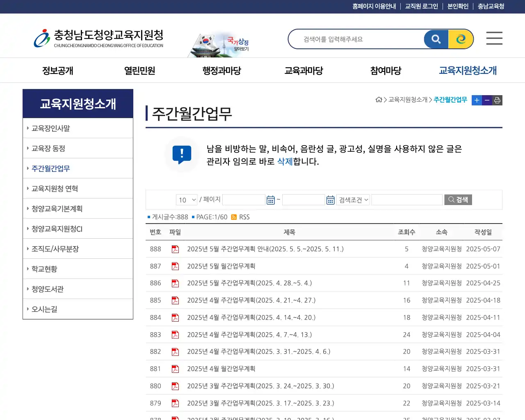Click 교육지원청소개 in breadcrumb

[x=408, y=100]
